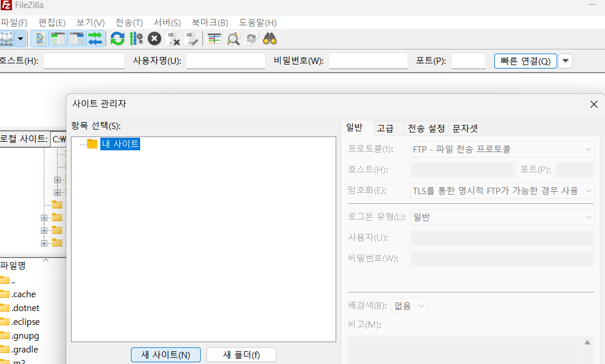Image resolution: width=605 pixels, height=364 pixels.
Task: Open the 편집(E) menu
Action: (52, 22)
